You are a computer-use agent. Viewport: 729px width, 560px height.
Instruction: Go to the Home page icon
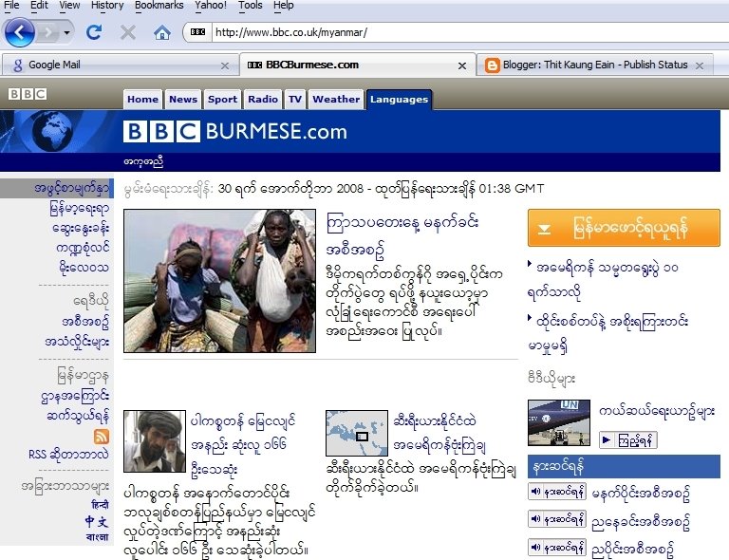click(161, 32)
